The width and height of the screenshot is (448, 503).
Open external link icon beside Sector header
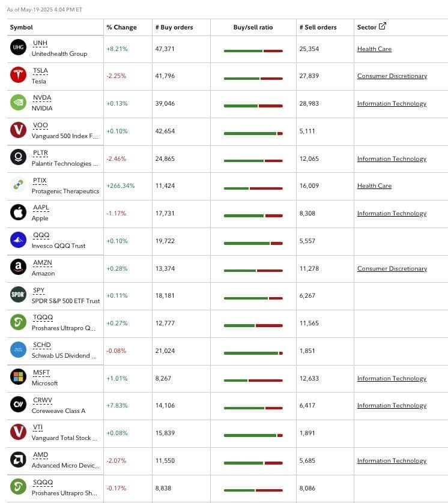tap(382, 26)
